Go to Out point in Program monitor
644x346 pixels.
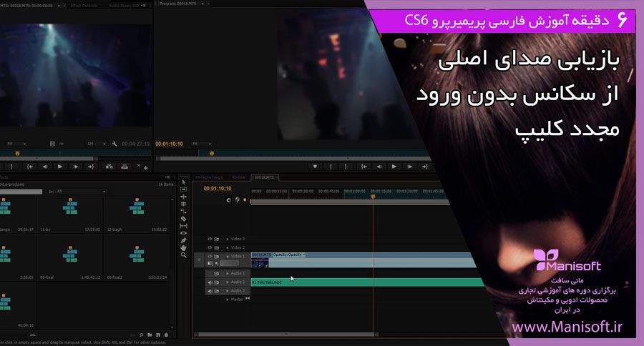coord(424,167)
